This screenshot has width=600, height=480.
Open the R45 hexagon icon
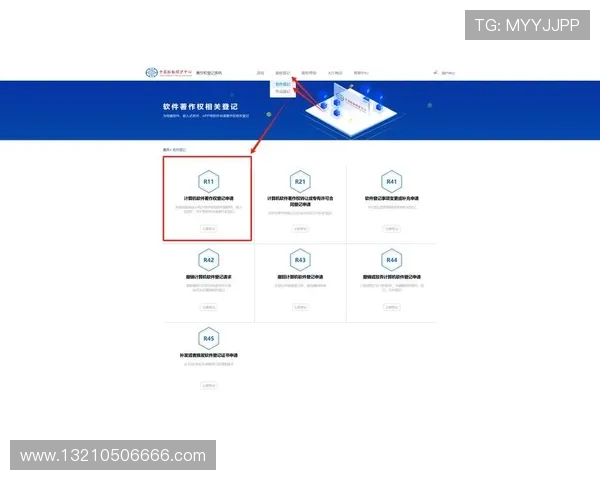tap(209, 338)
